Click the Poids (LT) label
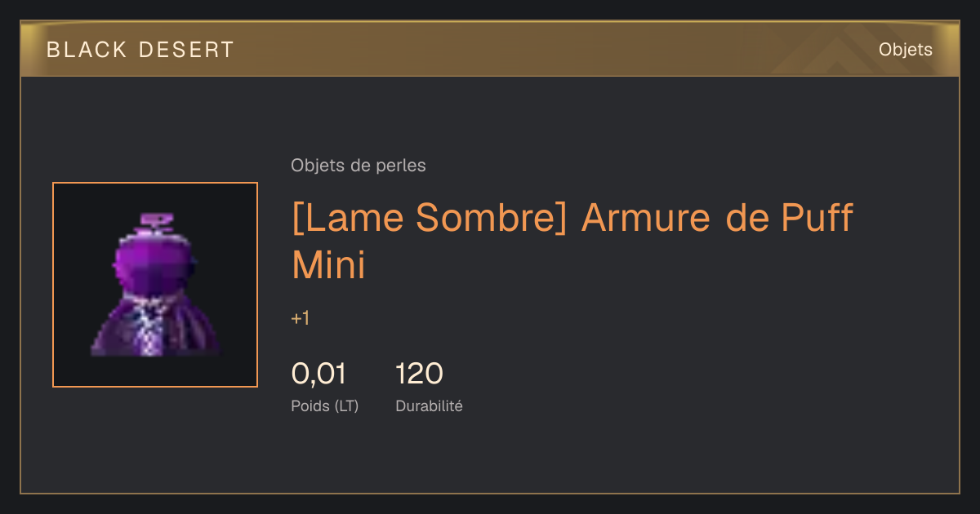 point(325,405)
